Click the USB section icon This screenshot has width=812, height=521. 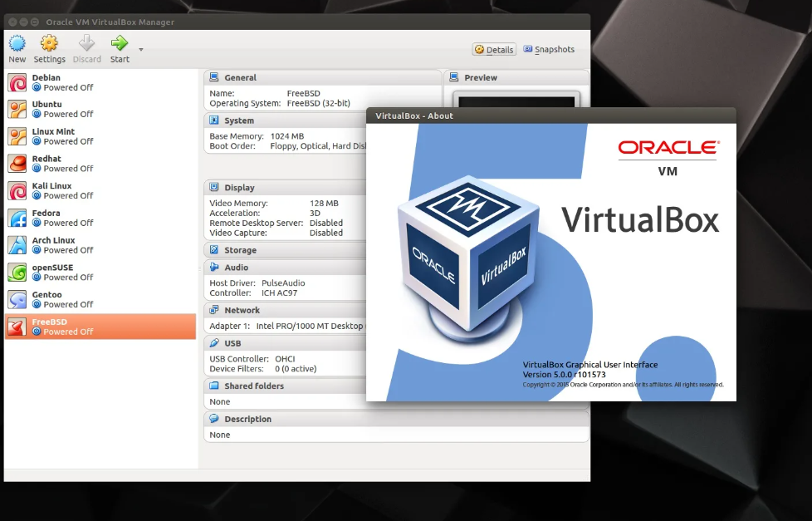pos(214,342)
